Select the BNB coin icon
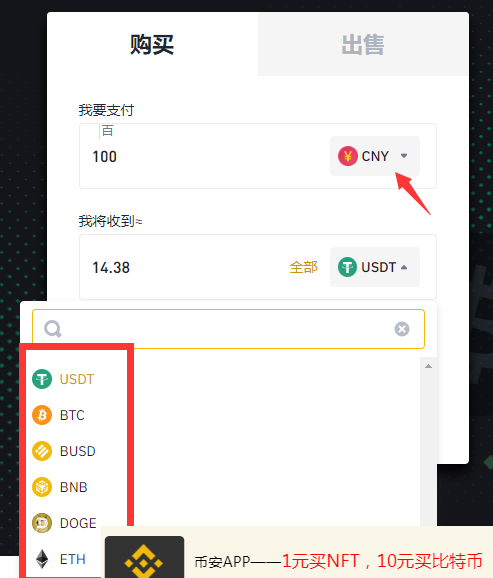The width and height of the screenshot is (493, 578). click(x=42, y=487)
